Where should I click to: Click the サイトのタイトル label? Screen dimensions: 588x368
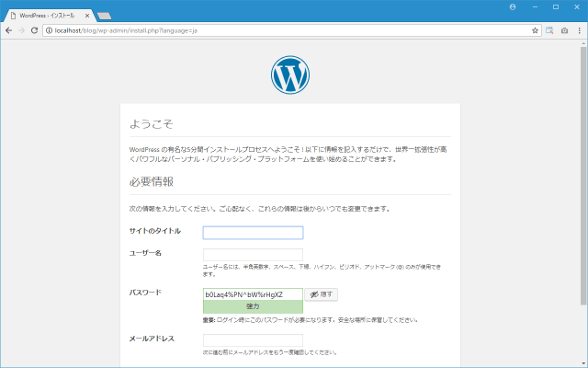(155, 231)
